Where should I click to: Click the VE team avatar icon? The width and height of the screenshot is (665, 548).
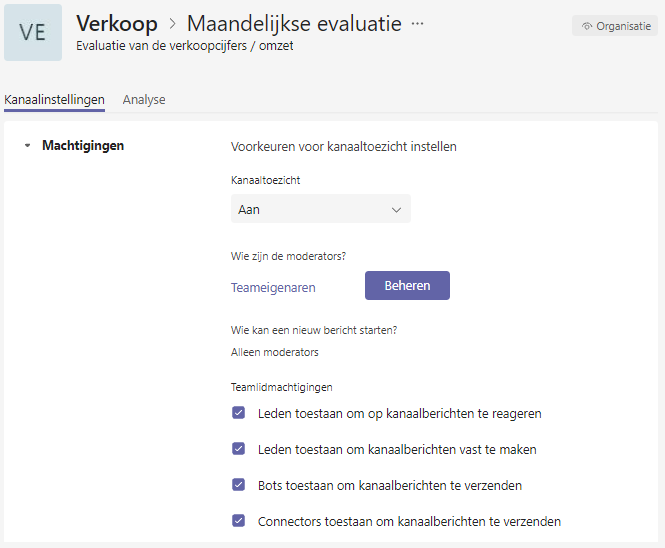[33, 33]
